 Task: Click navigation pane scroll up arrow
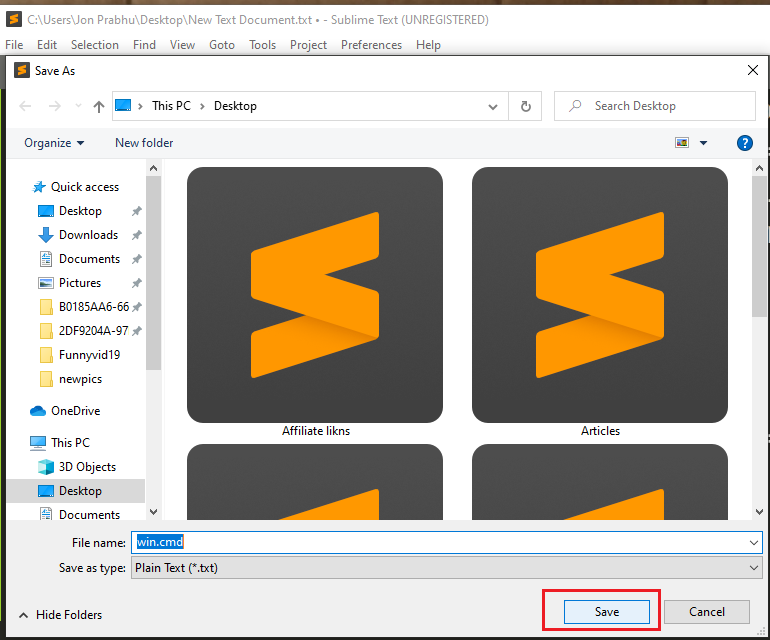(x=153, y=168)
